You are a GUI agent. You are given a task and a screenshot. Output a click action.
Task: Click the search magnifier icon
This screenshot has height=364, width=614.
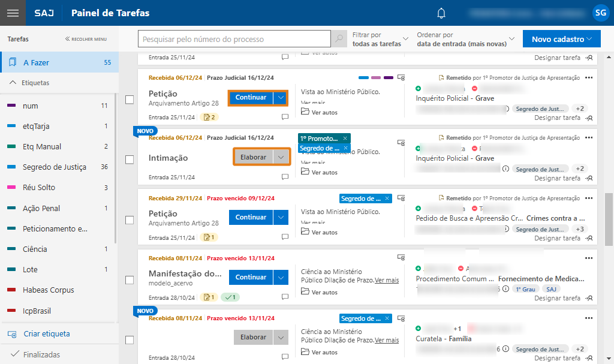click(339, 39)
